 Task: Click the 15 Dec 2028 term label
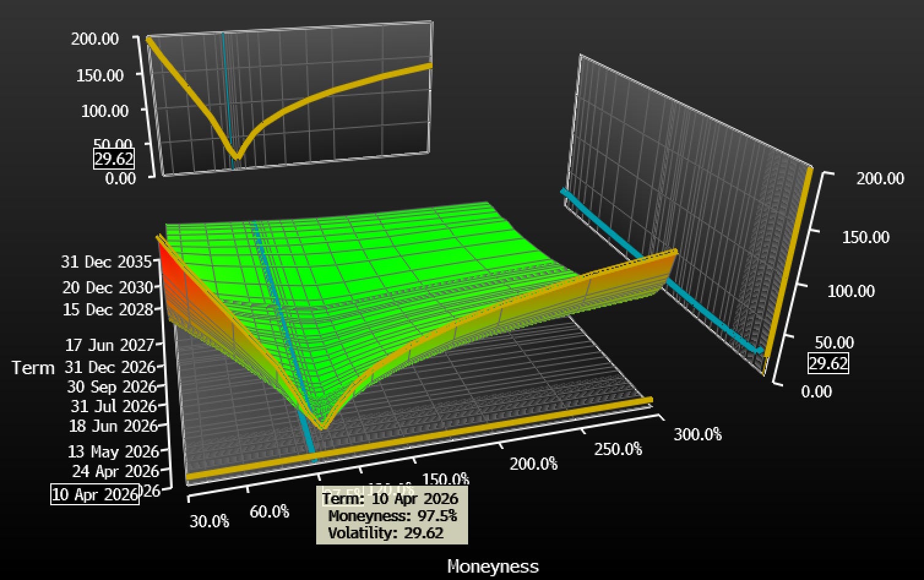point(108,310)
